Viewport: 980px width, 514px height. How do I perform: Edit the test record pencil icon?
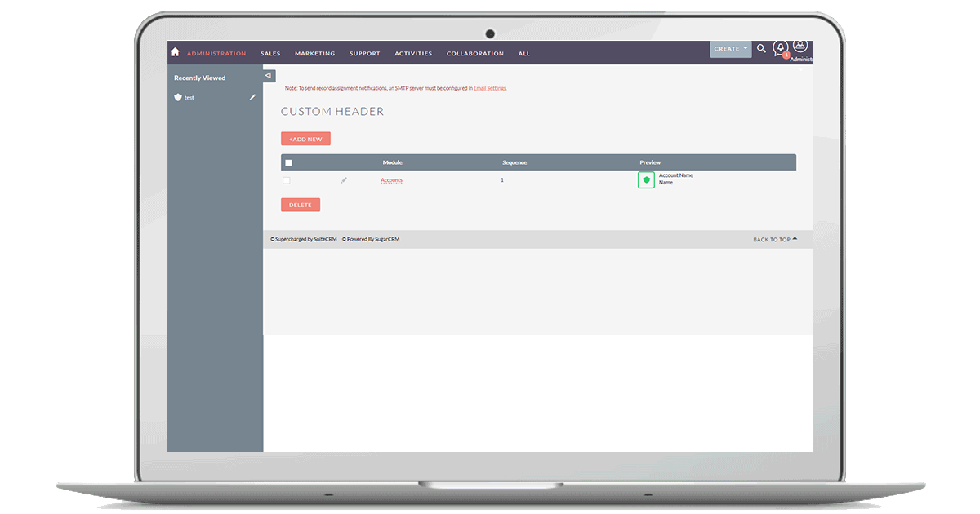coord(252,97)
